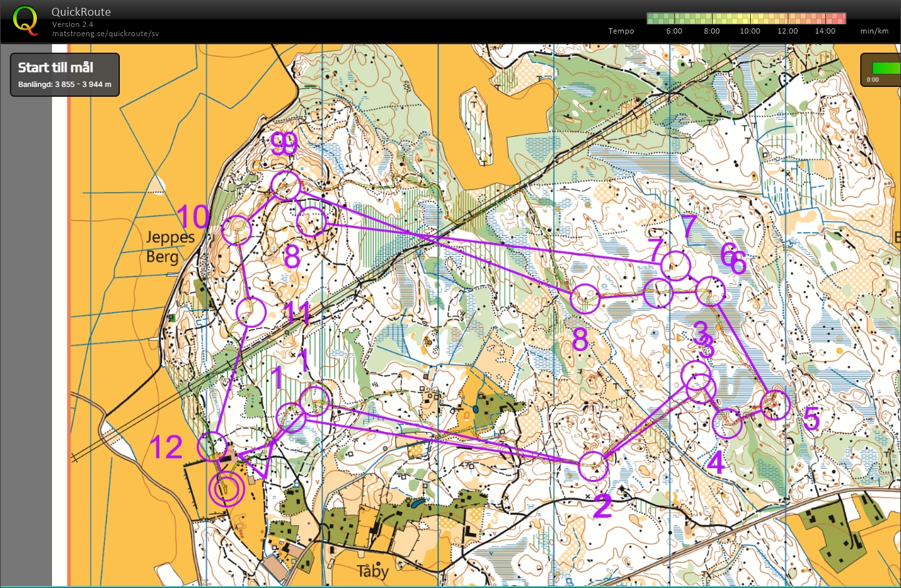Click the QuickRoute Q logo
901x588 pixels.
pos(26,20)
